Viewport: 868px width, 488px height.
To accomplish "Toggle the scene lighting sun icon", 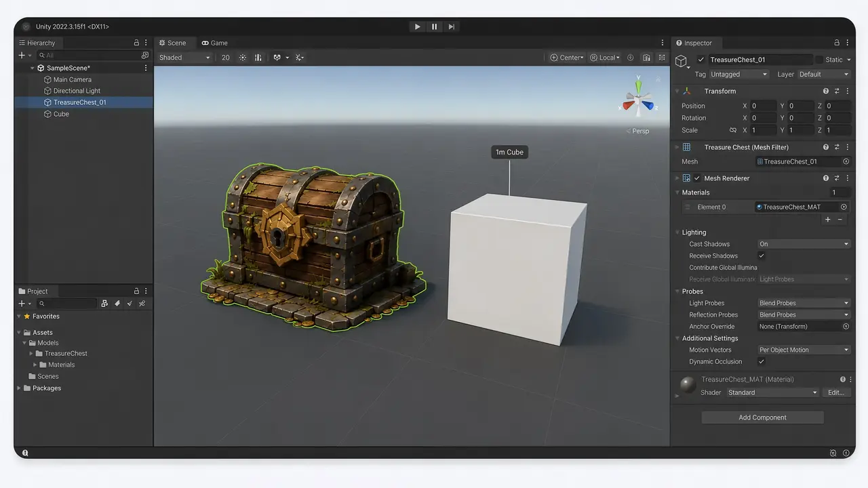I will point(243,58).
